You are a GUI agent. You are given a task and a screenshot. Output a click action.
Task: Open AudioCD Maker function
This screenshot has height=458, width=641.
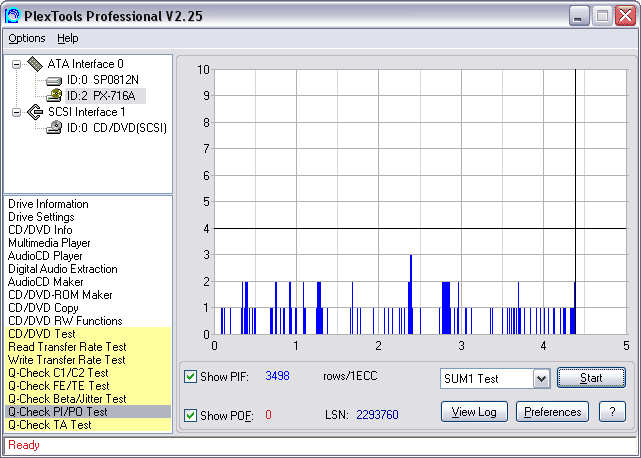point(45,282)
